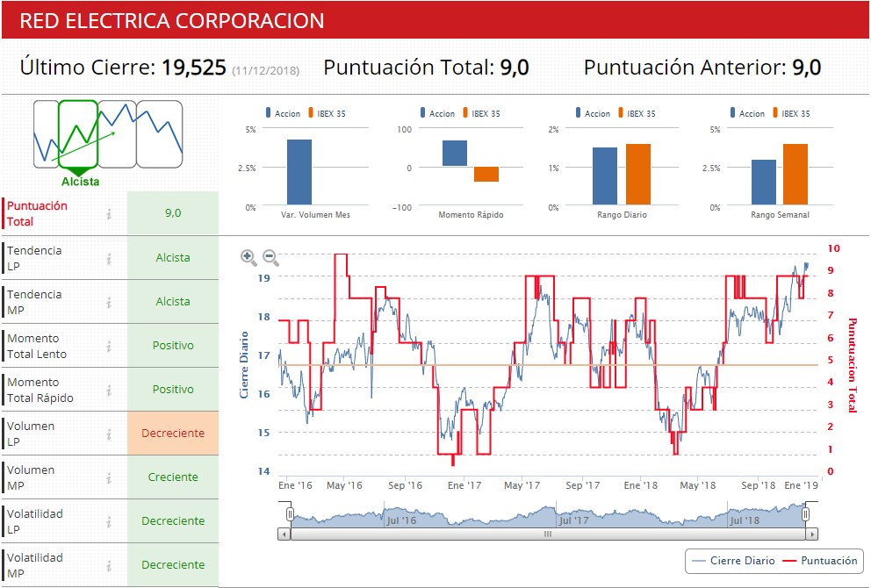Click the Puntuación Anterior 9,0 text
This screenshot has width=871, height=588.
pyautogui.click(x=702, y=68)
